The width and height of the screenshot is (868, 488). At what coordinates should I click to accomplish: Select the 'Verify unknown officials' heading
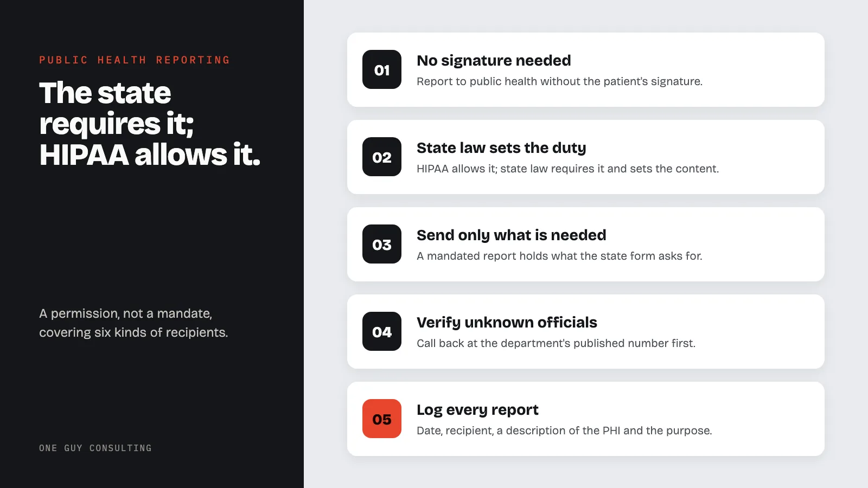(507, 322)
